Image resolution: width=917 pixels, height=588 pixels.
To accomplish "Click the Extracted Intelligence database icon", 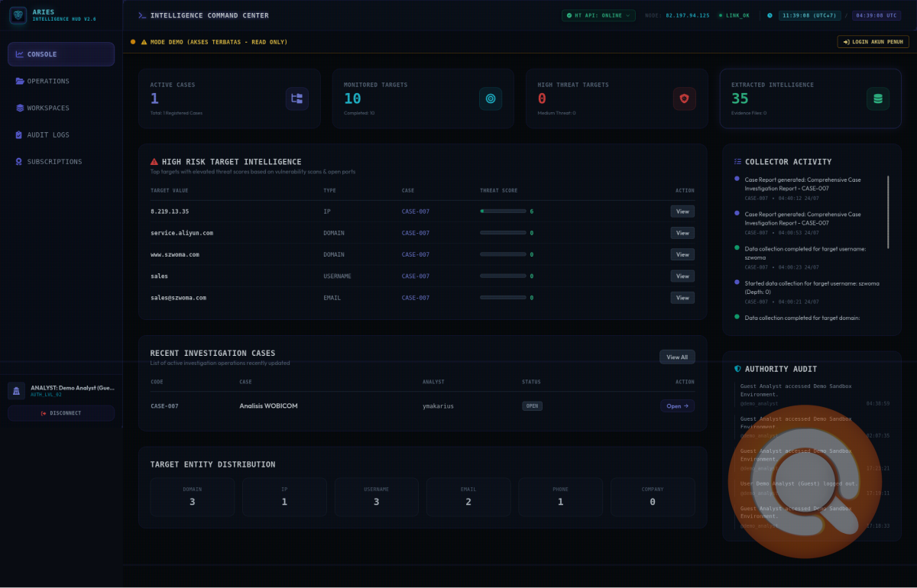I will 878,99.
